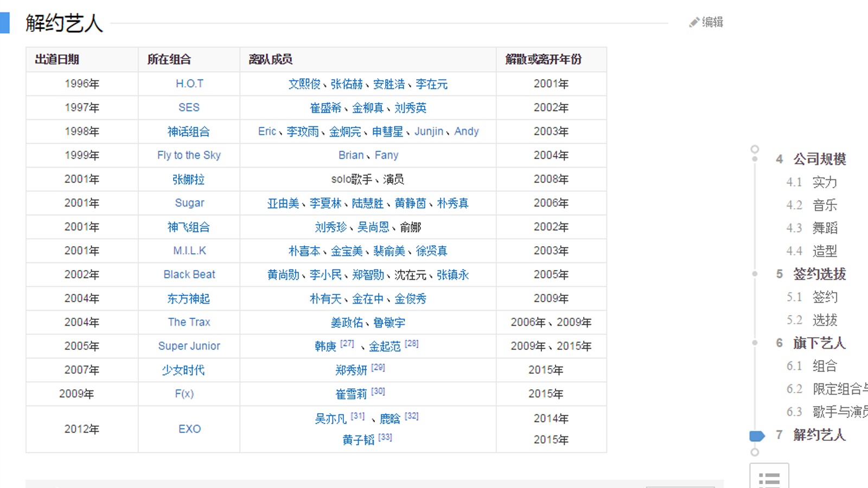Click member link 吴尚恩
Viewport: 868px width, 488px height.
(373, 227)
